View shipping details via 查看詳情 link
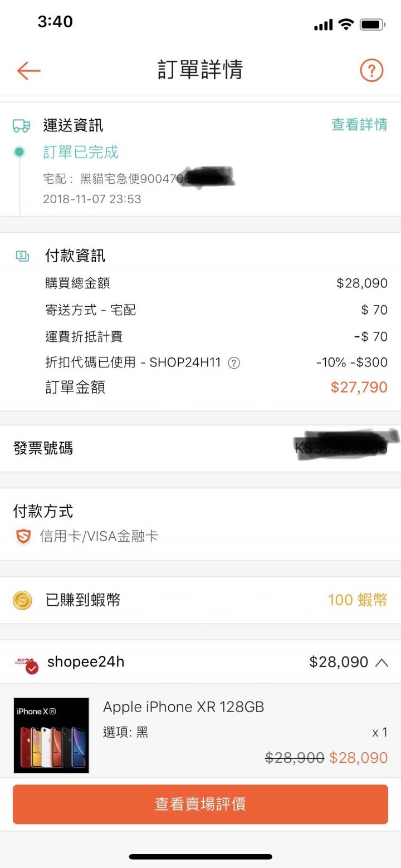Screen dimensions: 401x868 coord(359,125)
